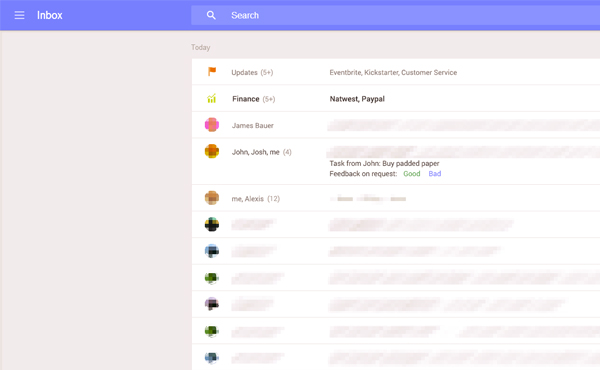Image resolution: width=600 pixels, height=370 pixels.
Task: Open the me, Alexis thread
Action: (396, 198)
